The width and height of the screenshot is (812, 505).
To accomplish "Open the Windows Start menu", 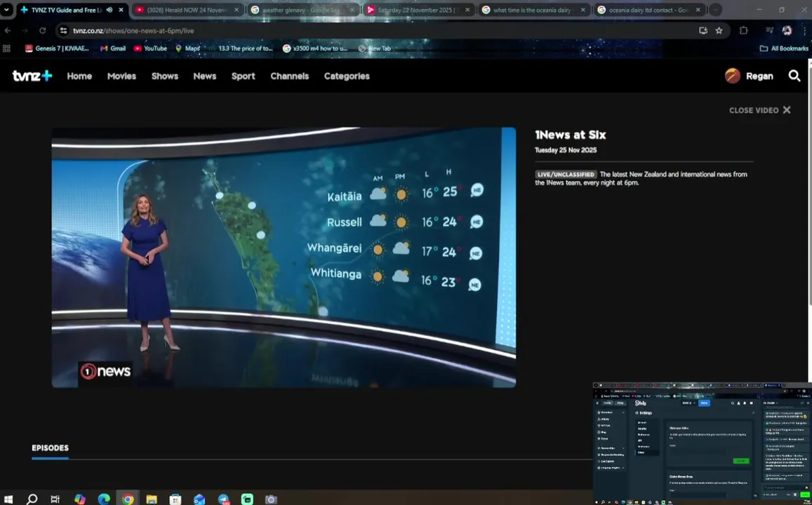I will [x=8, y=499].
